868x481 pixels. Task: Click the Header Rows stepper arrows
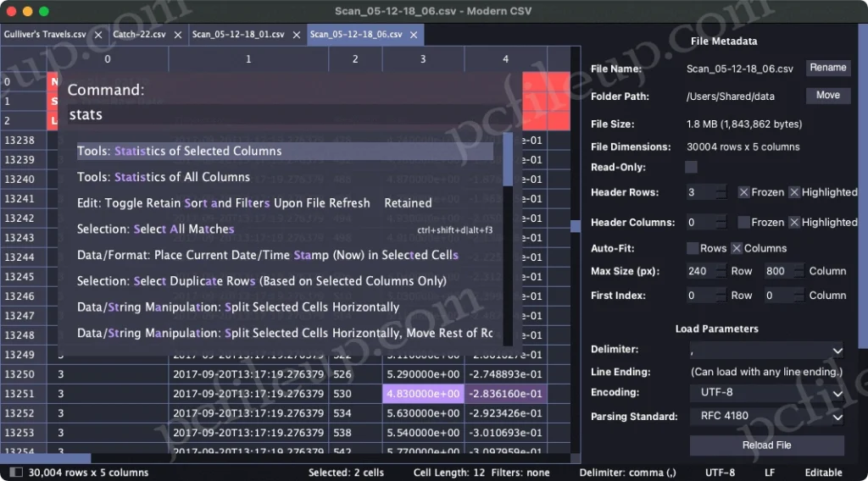point(721,192)
